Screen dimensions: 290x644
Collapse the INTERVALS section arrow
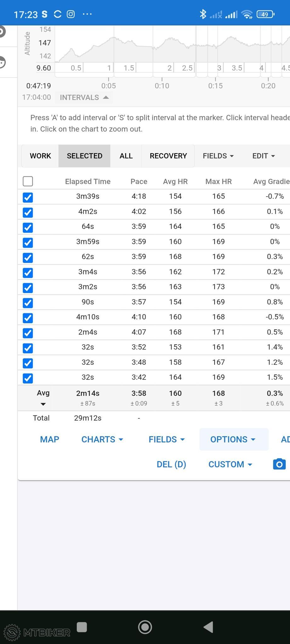click(106, 97)
